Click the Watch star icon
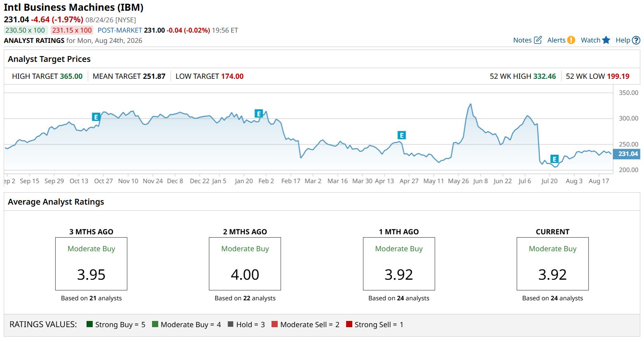The width and height of the screenshot is (644, 342). coord(606,40)
